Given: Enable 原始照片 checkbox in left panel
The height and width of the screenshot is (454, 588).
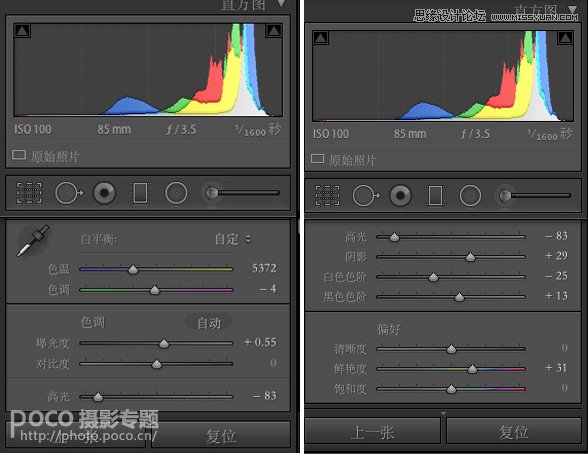Looking at the screenshot, I should click(x=19, y=155).
